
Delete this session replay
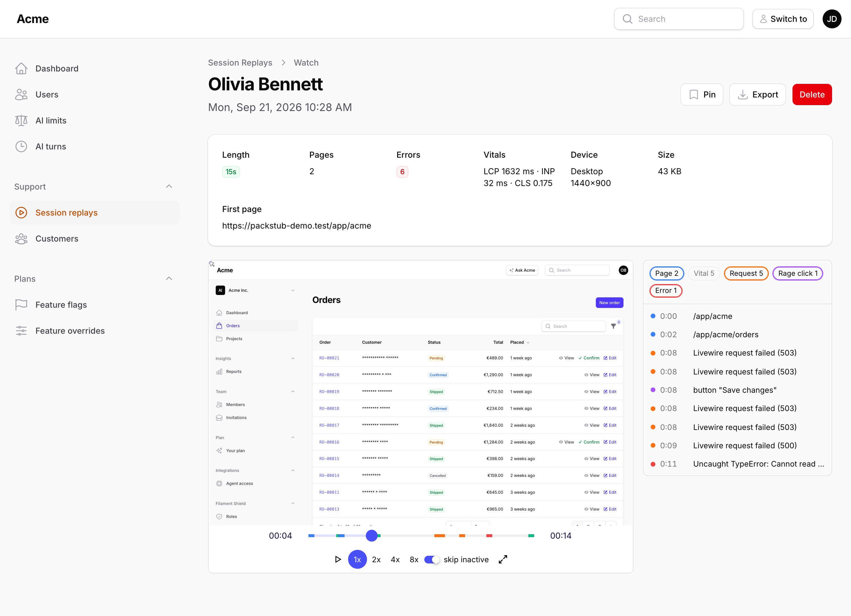(x=812, y=94)
